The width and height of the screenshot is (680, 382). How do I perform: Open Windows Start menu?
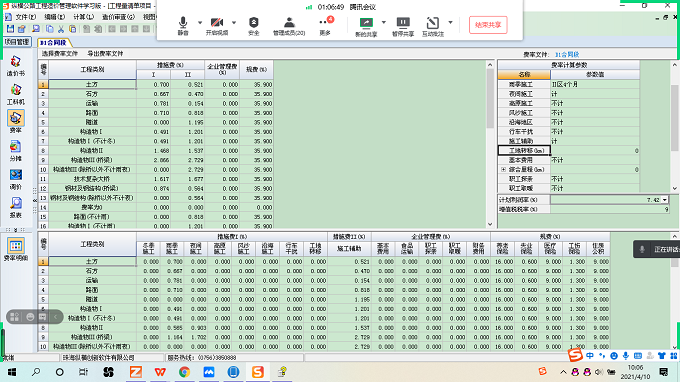pyautogui.click(x=12, y=372)
